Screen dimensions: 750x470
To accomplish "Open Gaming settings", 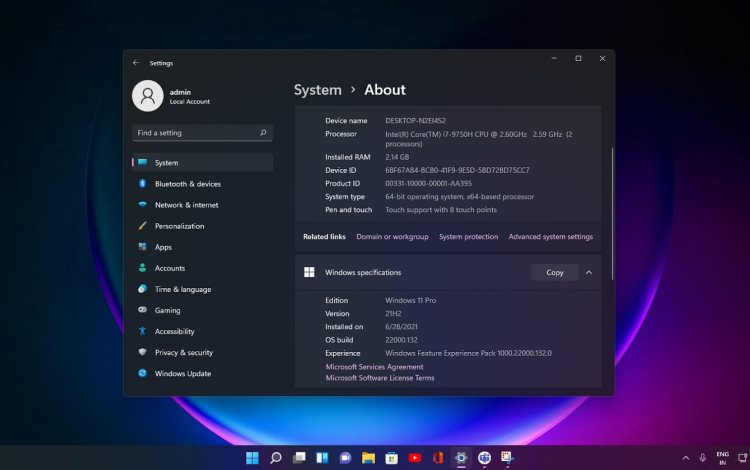I will click(x=167, y=310).
